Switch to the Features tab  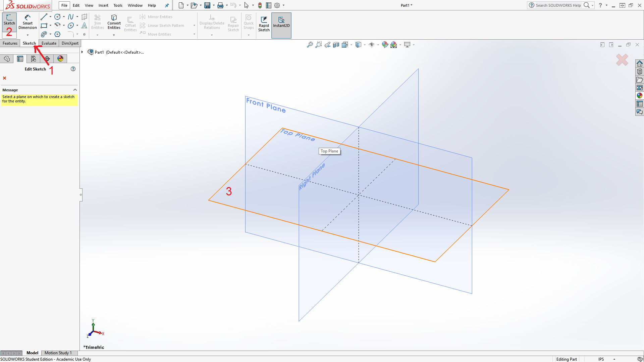tap(10, 43)
